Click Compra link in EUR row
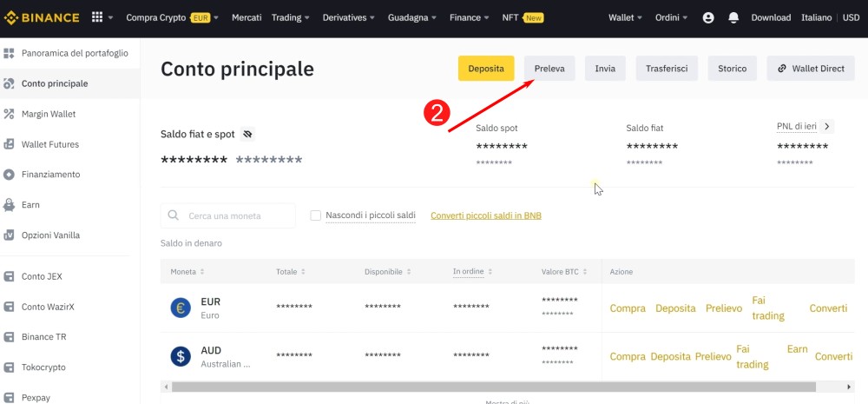The image size is (868, 404). point(628,308)
